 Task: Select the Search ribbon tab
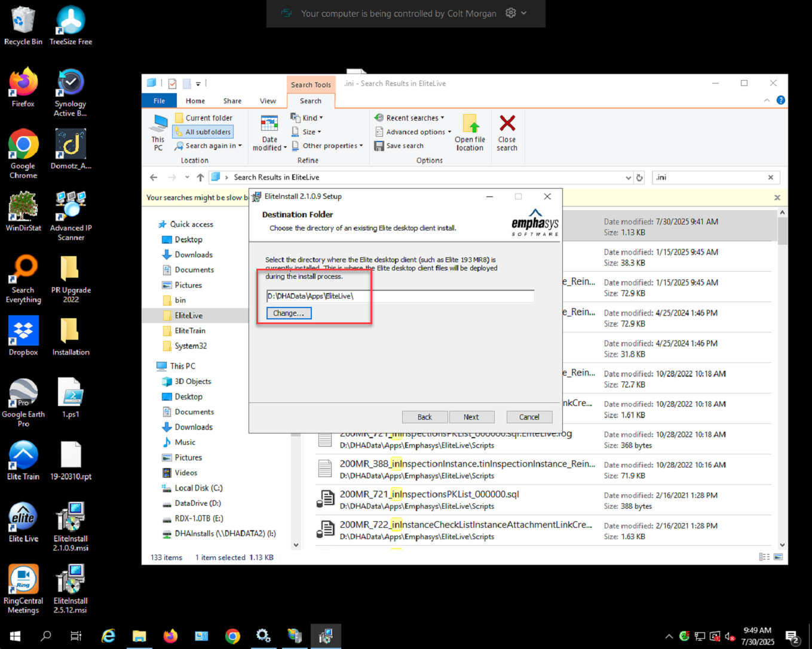point(311,101)
